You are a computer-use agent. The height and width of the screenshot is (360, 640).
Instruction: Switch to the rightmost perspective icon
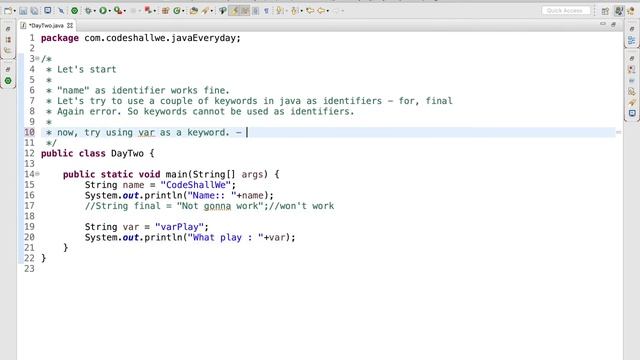point(631,11)
